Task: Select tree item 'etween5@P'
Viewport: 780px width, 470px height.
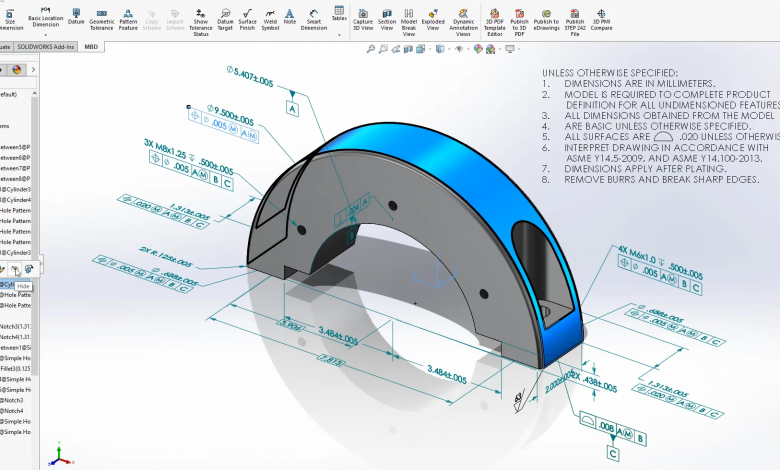Action: tap(15, 147)
